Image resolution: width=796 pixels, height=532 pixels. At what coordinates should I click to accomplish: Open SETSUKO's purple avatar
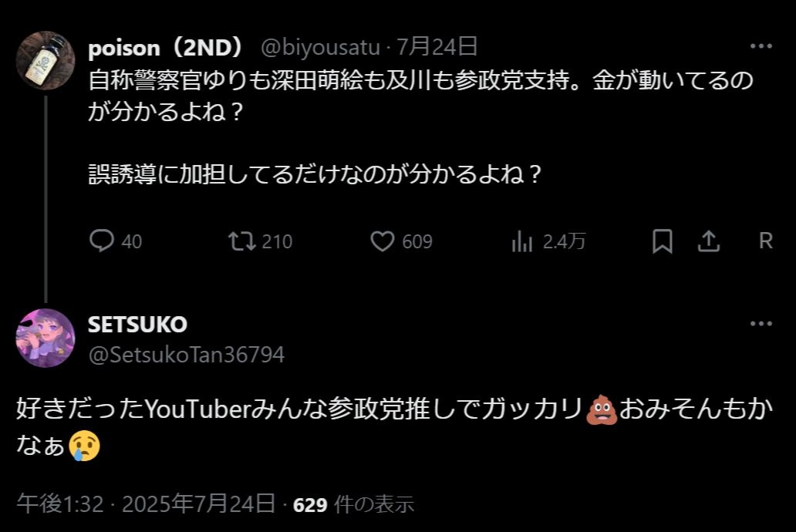[46, 338]
